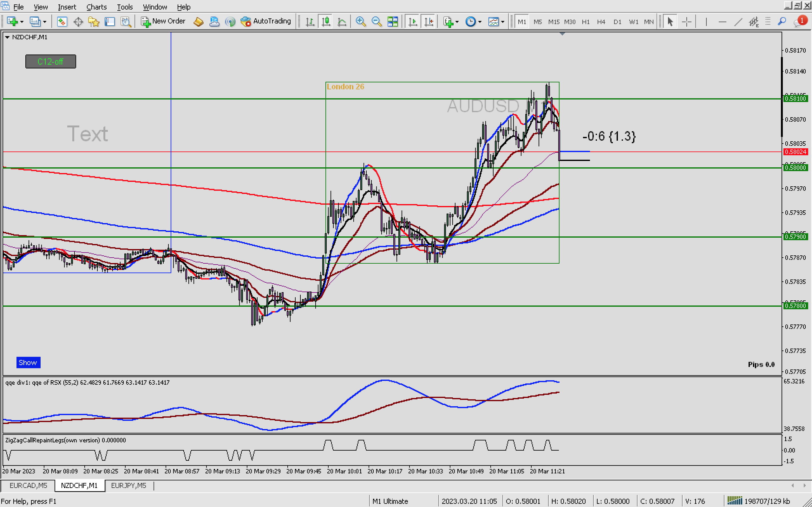Open the Periodicity clock dropdown arrow
Viewport: 812px width, 507px height.
coord(480,22)
